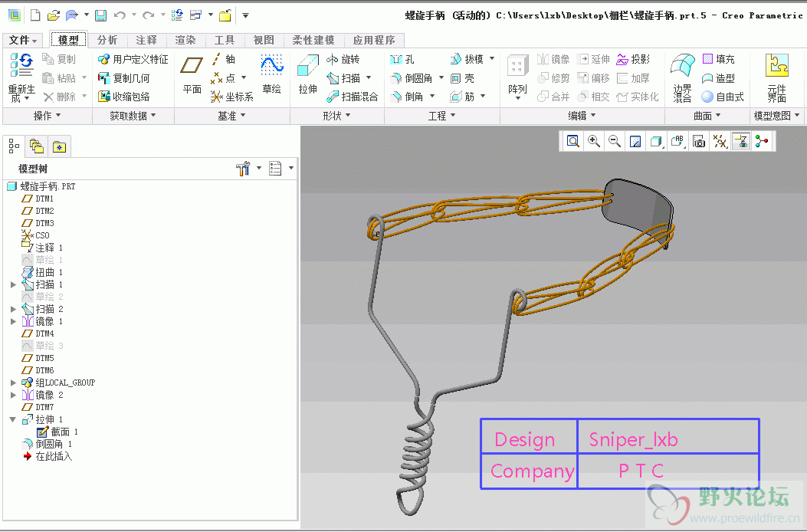Select the 轴 (Axis) datum tool

[223, 59]
